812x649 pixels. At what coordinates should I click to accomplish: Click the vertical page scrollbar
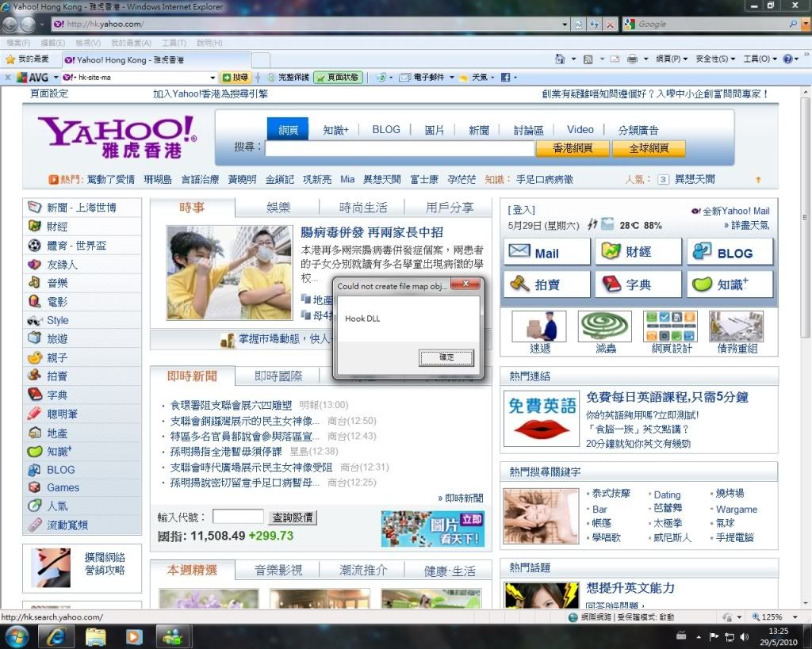tap(806, 317)
